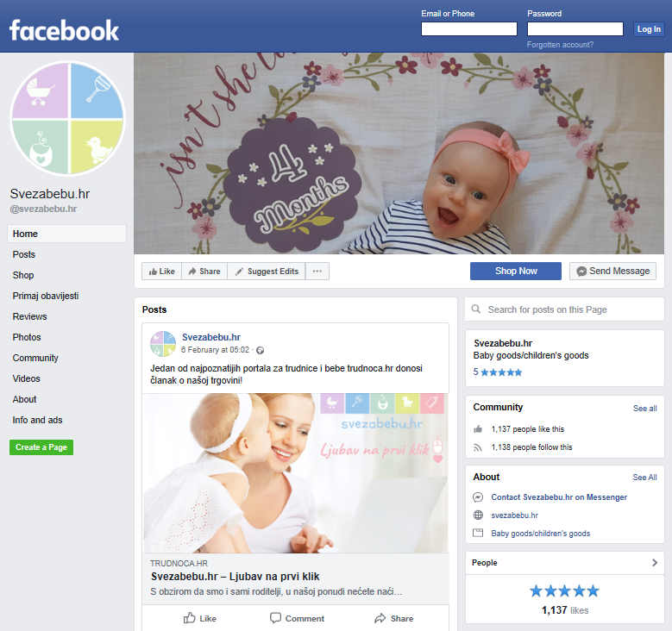Open the baby cover photo
This screenshot has height=631, width=672.
pos(399,153)
